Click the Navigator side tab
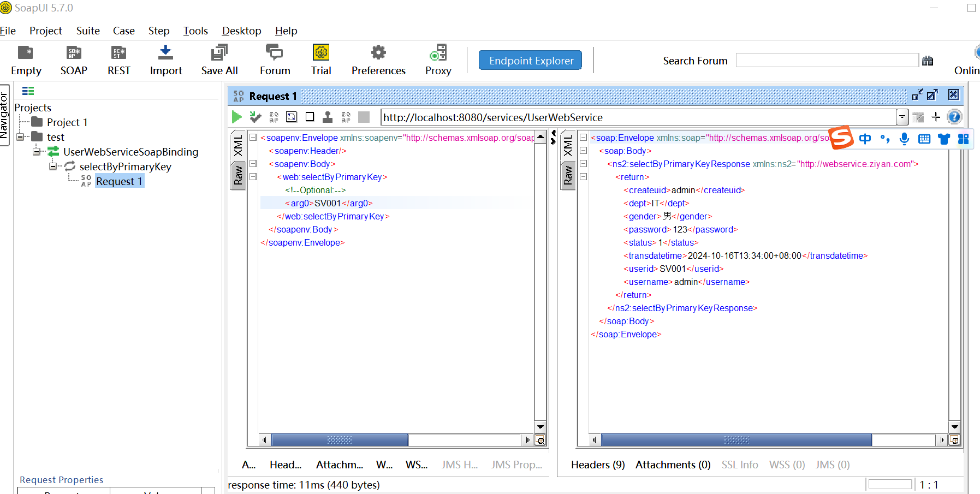Image resolution: width=980 pixels, height=494 pixels. pos(4,115)
